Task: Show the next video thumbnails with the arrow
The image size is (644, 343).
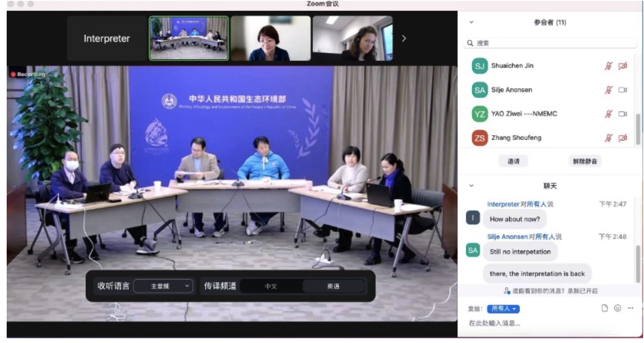Action: pos(404,38)
